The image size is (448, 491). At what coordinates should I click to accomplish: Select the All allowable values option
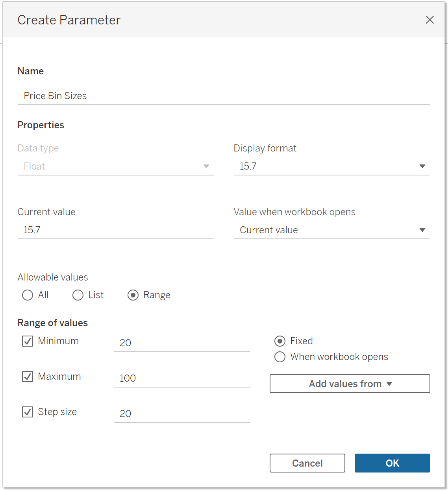pyautogui.click(x=28, y=295)
